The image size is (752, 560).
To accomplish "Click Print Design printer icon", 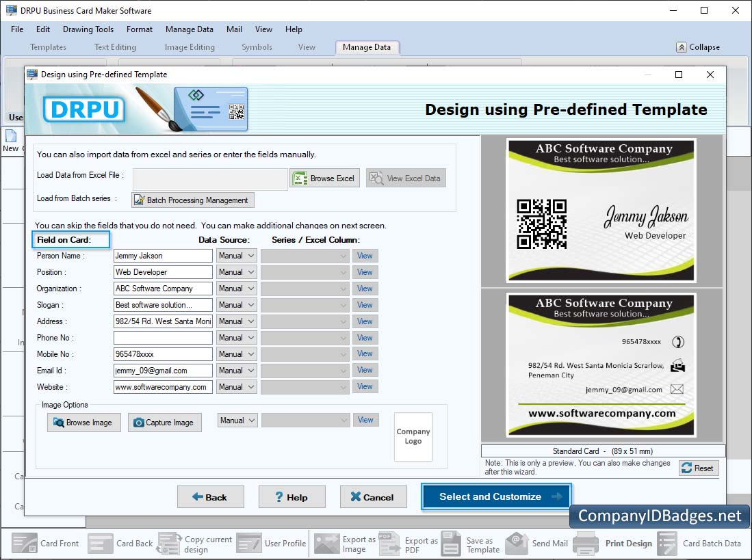I will pyautogui.click(x=586, y=543).
